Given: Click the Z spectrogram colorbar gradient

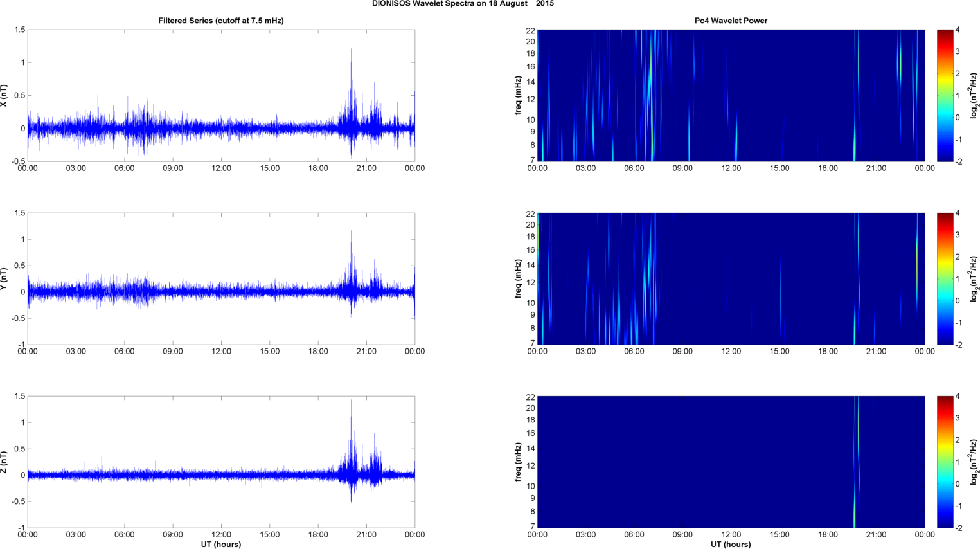Looking at the screenshot, I should [x=945, y=462].
